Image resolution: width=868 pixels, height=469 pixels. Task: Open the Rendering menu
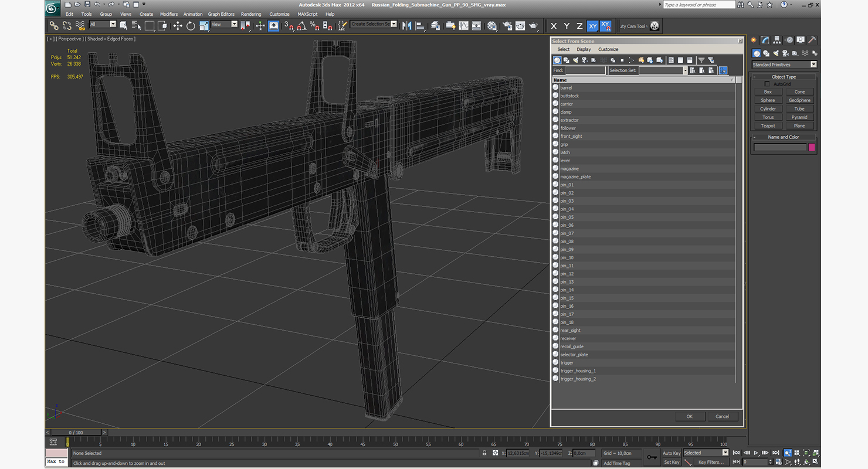251,14
